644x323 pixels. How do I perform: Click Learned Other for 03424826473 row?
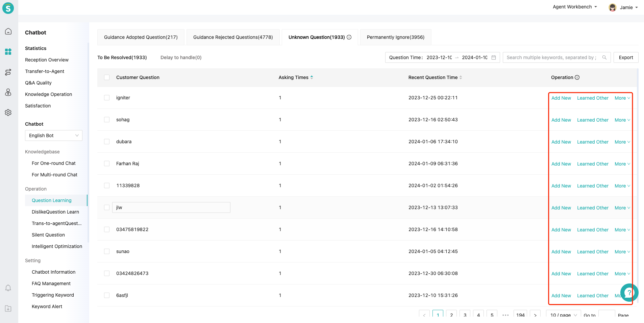point(593,274)
